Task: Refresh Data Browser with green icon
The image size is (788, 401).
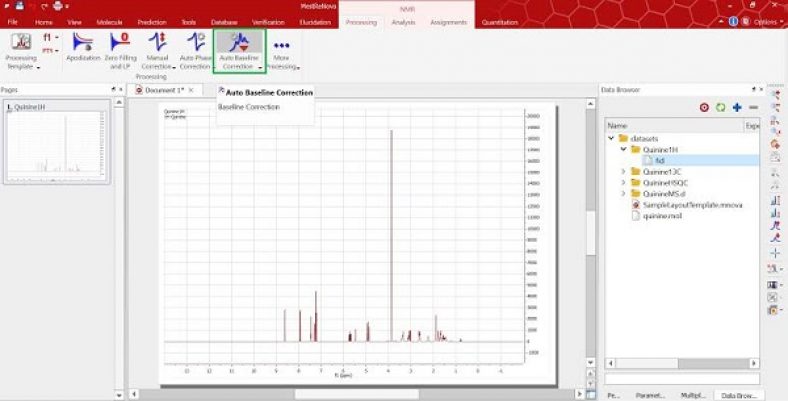Action: tap(720, 108)
